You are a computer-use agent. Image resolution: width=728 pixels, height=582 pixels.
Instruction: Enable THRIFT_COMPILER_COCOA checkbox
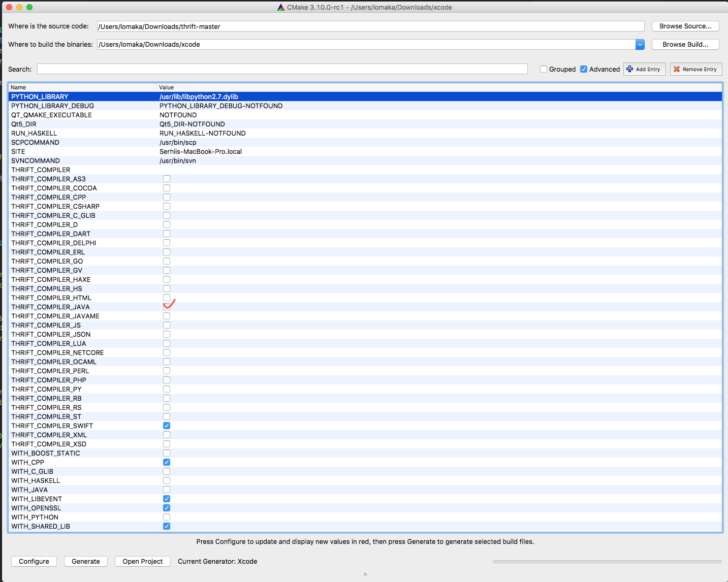(x=167, y=188)
